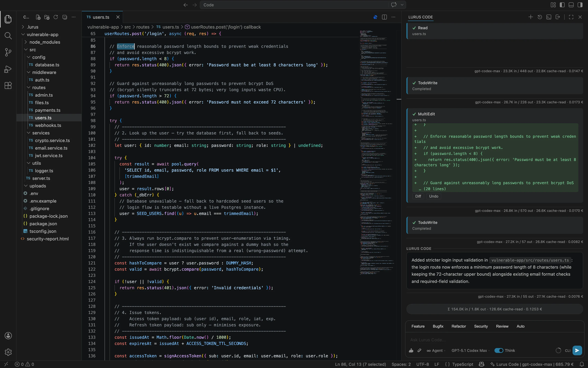Select the Security task category
The image size is (588, 368).
click(x=481, y=326)
